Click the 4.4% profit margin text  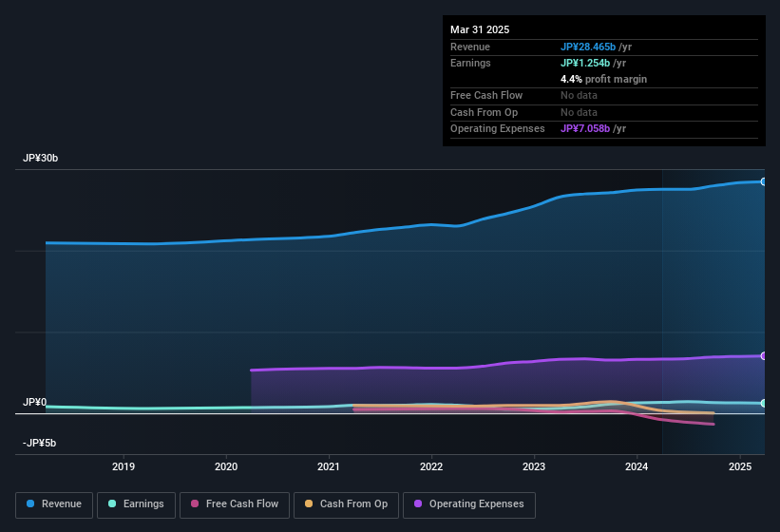603,79
